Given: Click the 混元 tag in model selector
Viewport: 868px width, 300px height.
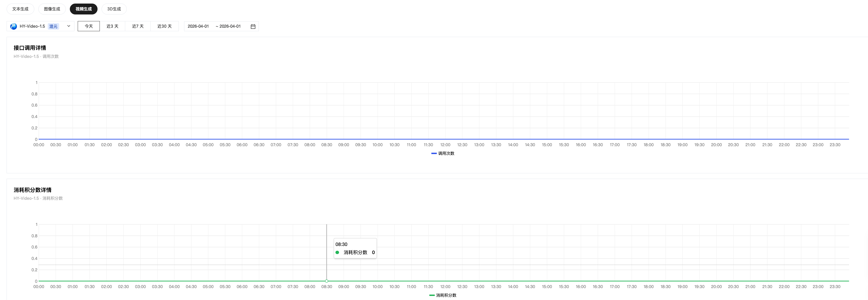Looking at the screenshot, I should tap(53, 26).
